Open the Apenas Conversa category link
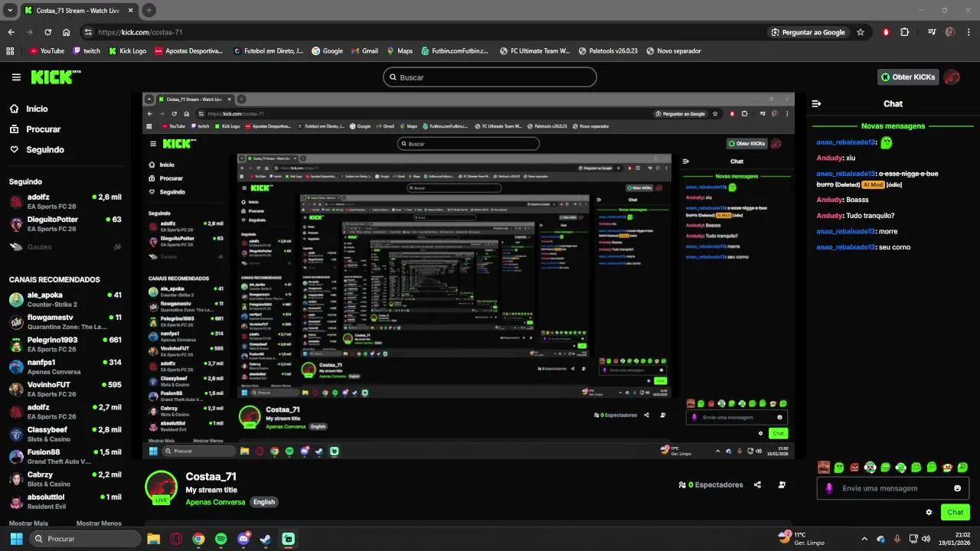The width and height of the screenshot is (980, 551). [x=215, y=502]
